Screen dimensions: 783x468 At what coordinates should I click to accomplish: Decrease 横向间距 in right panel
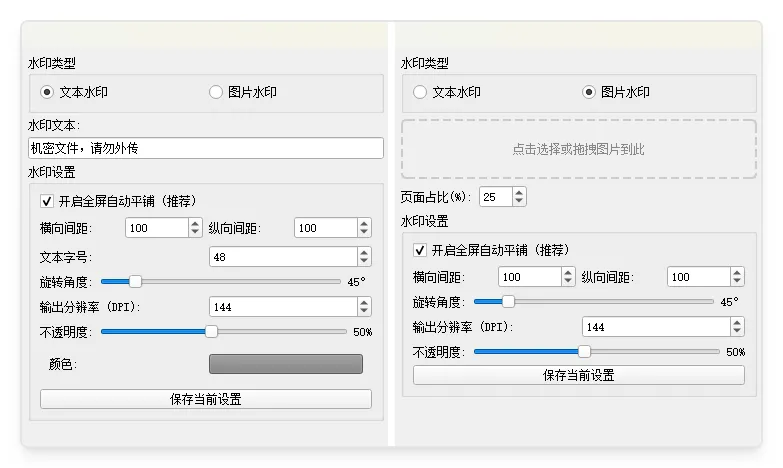tap(568, 282)
